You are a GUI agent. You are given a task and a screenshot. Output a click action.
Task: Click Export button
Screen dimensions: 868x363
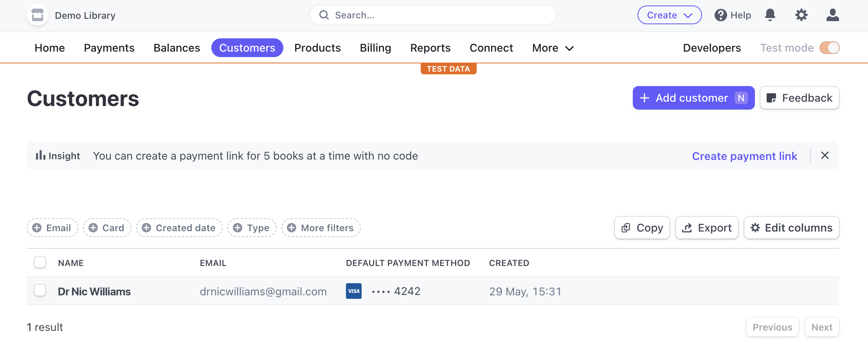coord(707,228)
